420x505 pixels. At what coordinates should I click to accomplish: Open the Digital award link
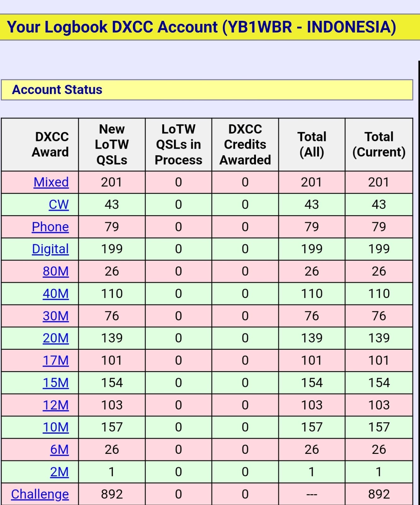click(50, 249)
